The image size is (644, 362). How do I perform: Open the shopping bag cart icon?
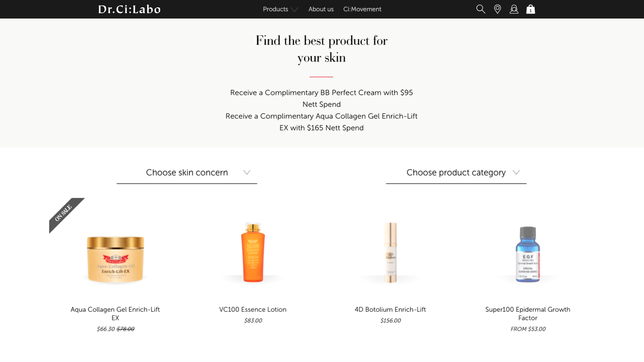point(530,9)
